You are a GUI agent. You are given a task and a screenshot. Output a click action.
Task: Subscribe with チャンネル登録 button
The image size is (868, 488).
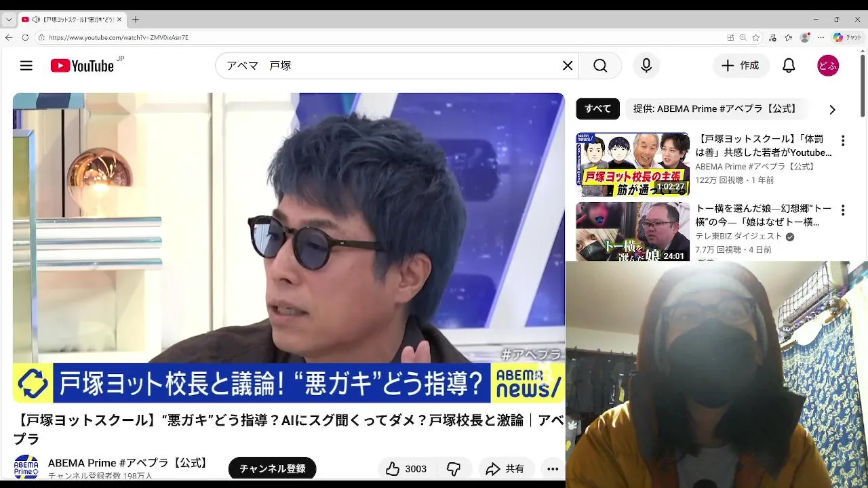(272, 468)
